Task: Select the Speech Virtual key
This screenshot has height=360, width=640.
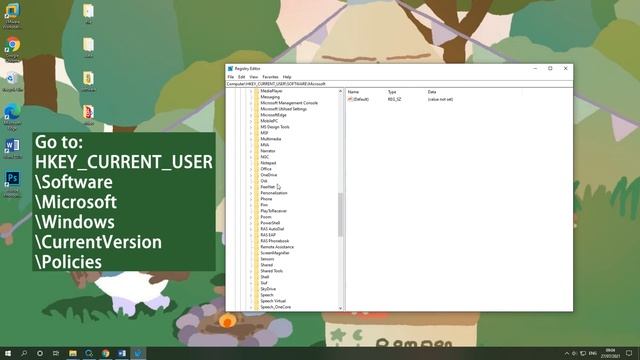Action: pos(273,301)
